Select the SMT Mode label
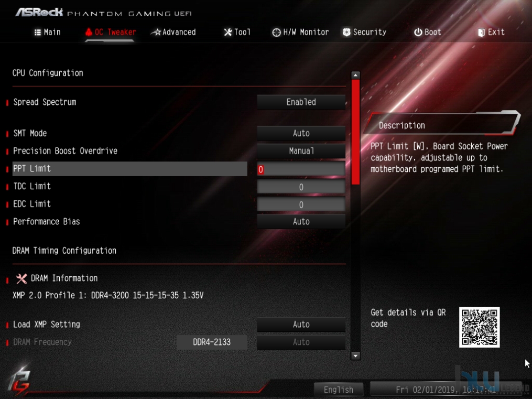 tap(30, 133)
